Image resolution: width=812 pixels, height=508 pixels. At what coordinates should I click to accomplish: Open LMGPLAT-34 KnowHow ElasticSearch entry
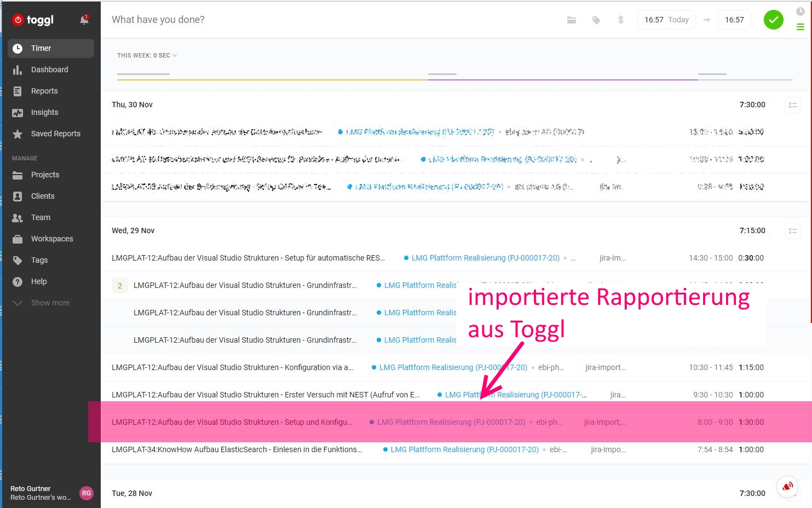[237, 449]
